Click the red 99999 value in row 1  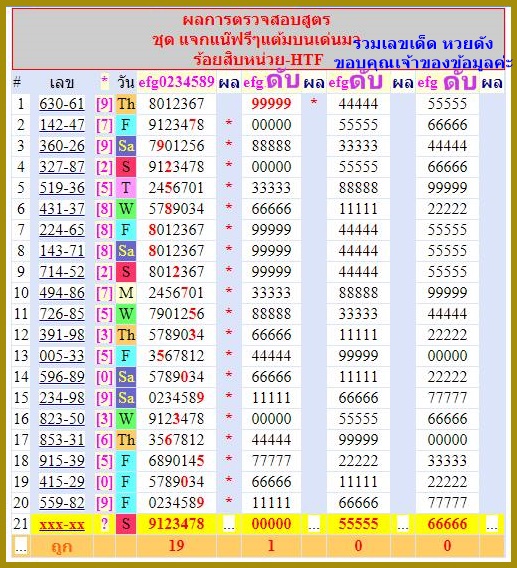(271, 104)
